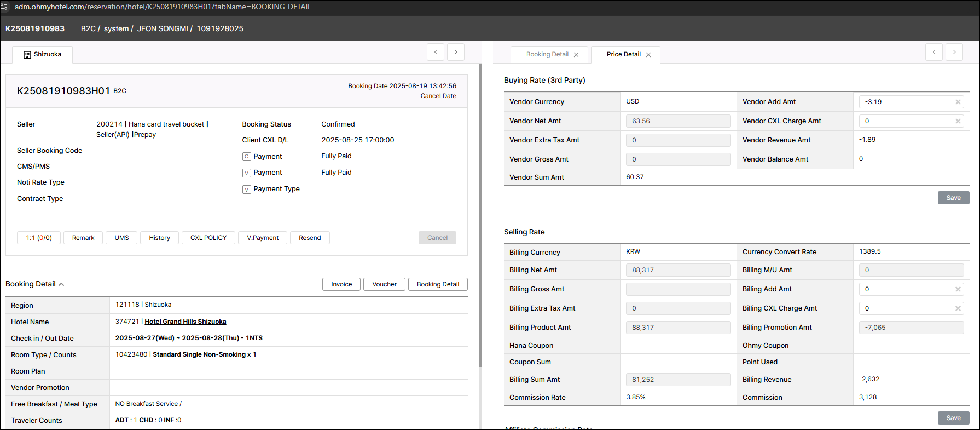The image size is (980, 430).
Task: Close the Booking Detail tab
Action: pos(576,55)
